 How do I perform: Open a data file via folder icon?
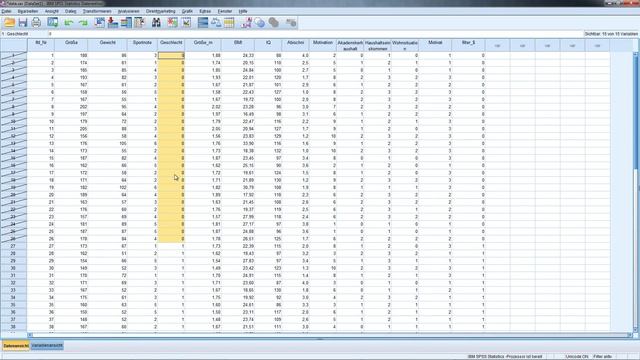pyautogui.click(x=9, y=23)
